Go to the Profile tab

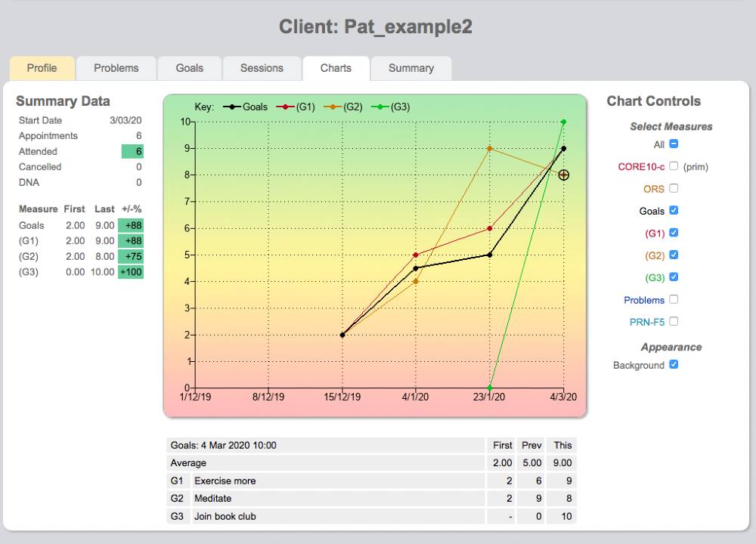pos(42,68)
